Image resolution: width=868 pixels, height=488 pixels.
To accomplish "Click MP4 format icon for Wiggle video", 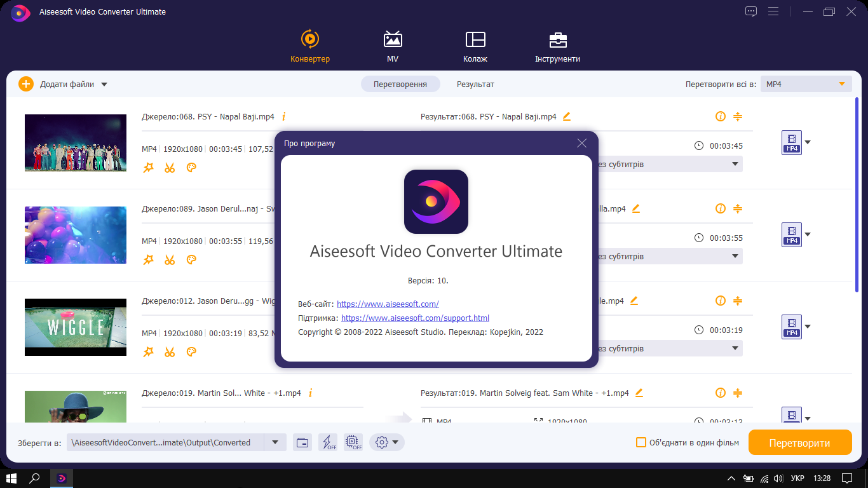I will click(x=792, y=327).
